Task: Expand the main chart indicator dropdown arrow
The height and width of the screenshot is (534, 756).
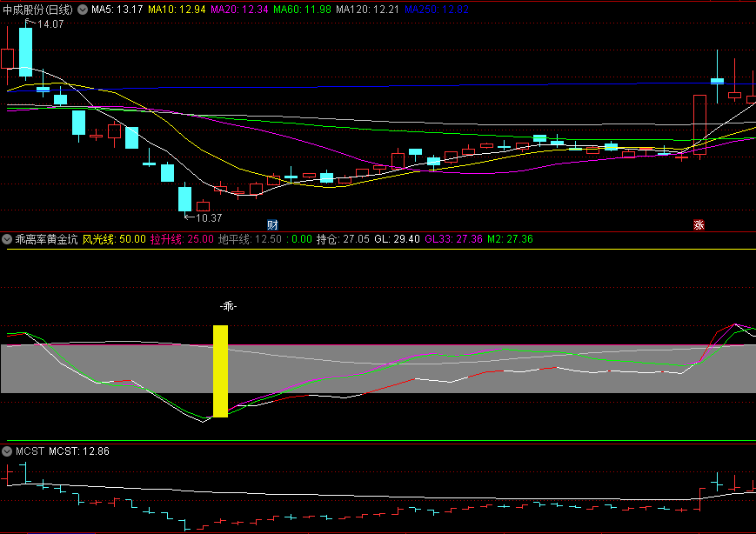Action: 83,10
